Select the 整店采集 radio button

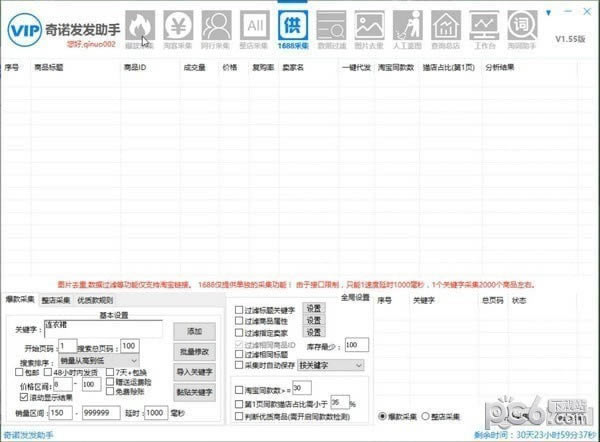click(426, 416)
